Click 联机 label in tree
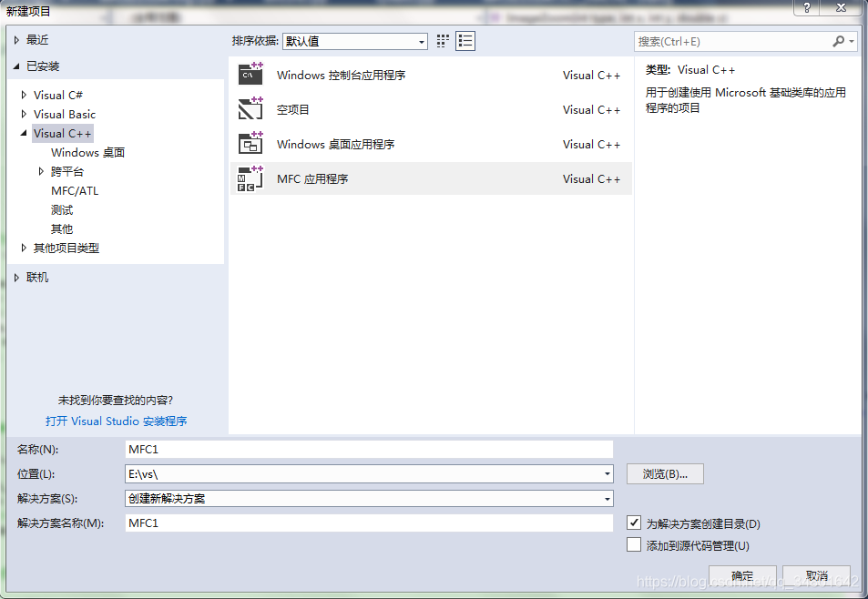The width and height of the screenshot is (868, 599). pyautogui.click(x=37, y=278)
